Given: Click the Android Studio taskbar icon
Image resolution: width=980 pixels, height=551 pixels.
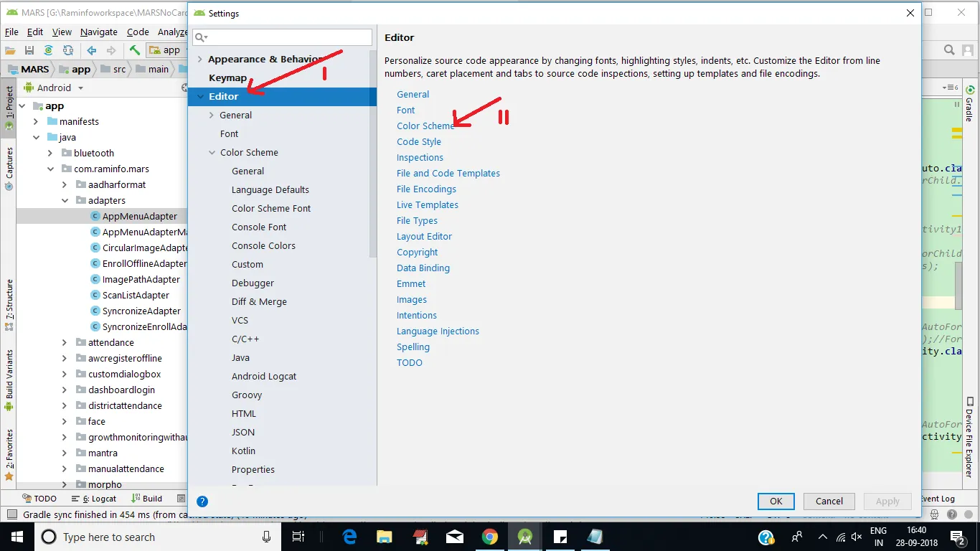Looking at the screenshot, I should coord(524,537).
